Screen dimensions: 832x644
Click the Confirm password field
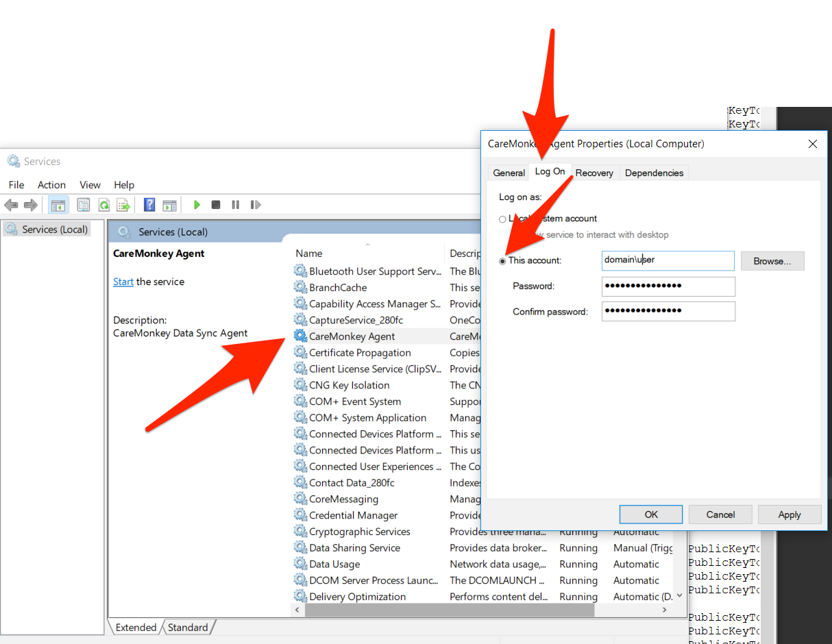(x=668, y=312)
